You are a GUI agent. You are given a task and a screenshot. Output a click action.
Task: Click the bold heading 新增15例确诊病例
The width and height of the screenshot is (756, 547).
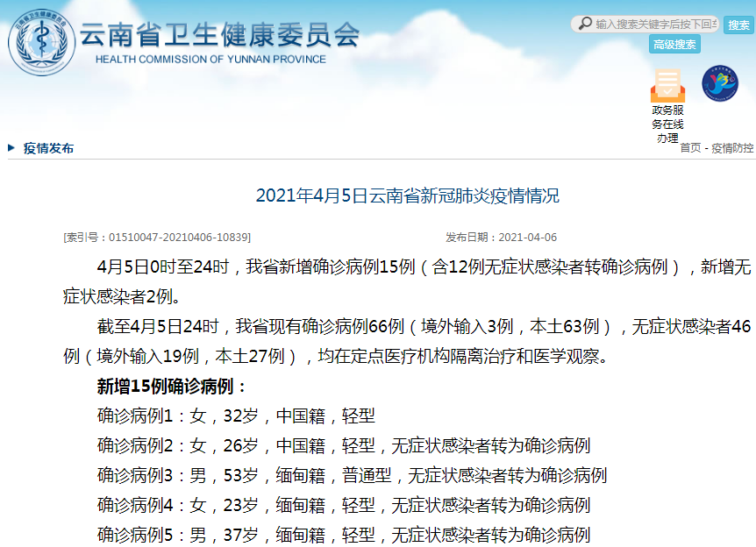(166, 386)
